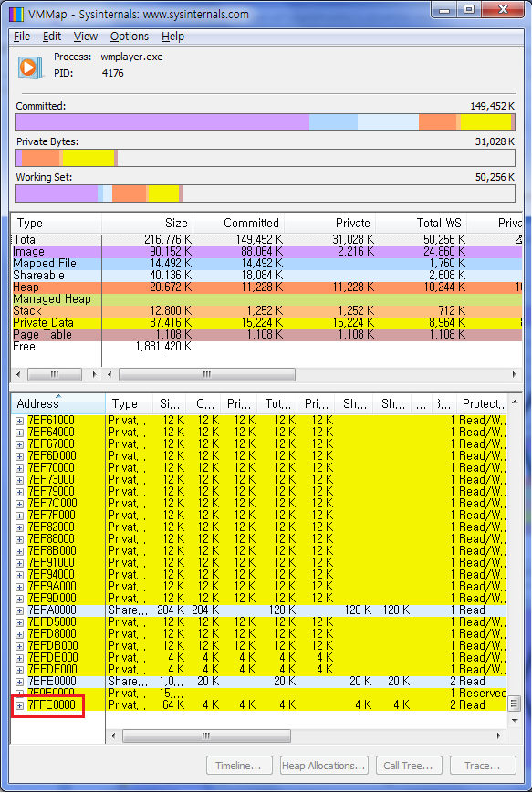Click the Working Set bar graph
Viewport: 532px width, 793px height.
265,193
